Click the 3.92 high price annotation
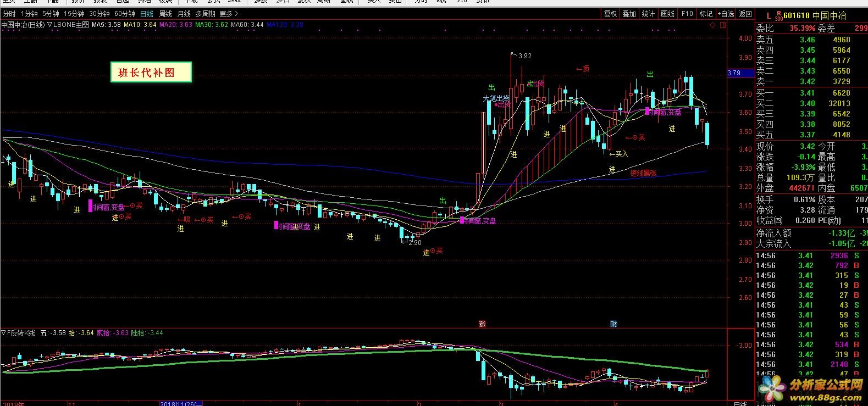868x406 pixels. [x=524, y=56]
